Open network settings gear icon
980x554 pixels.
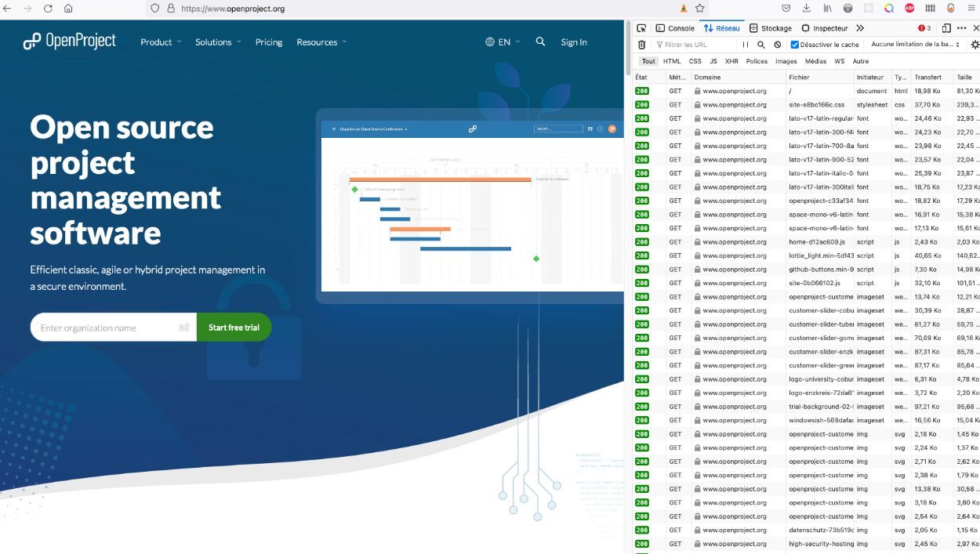pos(975,45)
